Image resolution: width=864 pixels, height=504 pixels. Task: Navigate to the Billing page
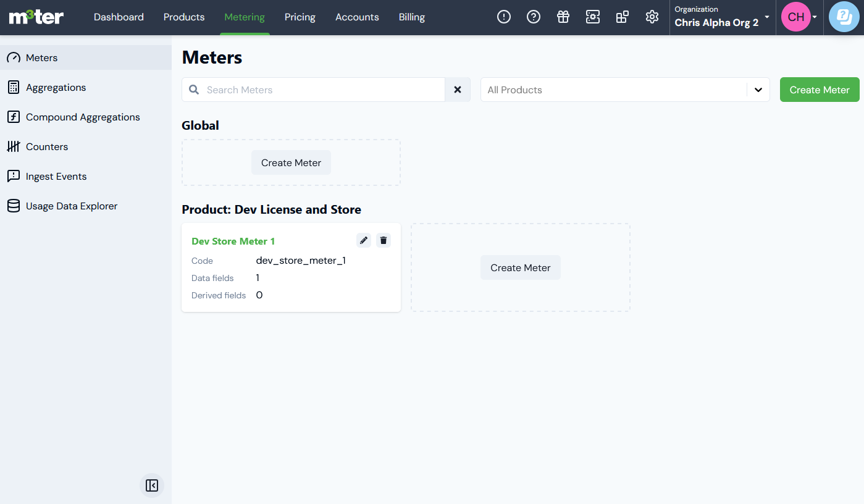pos(411,17)
